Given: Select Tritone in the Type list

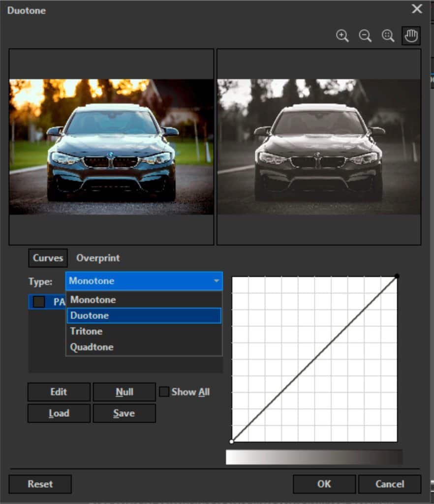Looking at the screenshot, I should tap(86, 331).
